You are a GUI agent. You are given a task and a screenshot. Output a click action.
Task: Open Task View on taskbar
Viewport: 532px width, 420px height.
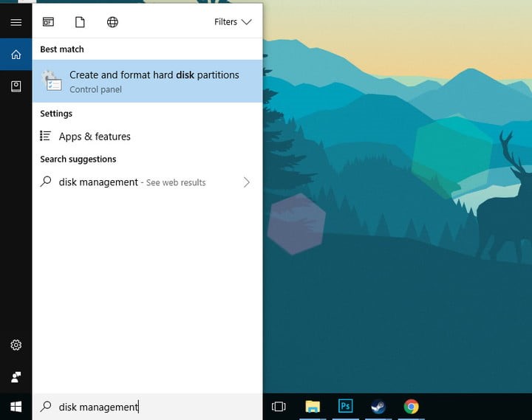tap(279, 407)
